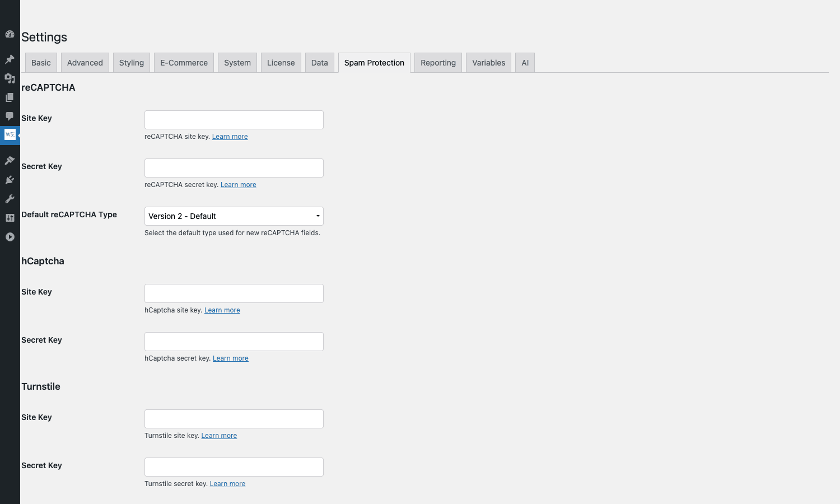
Task: Focus the reCAPTCHA Secret Key field
Action: (x=234, y=168)
